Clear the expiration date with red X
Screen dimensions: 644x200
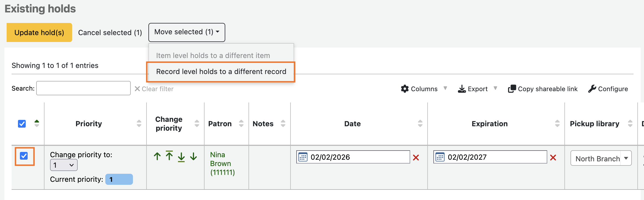pos(553,157)
